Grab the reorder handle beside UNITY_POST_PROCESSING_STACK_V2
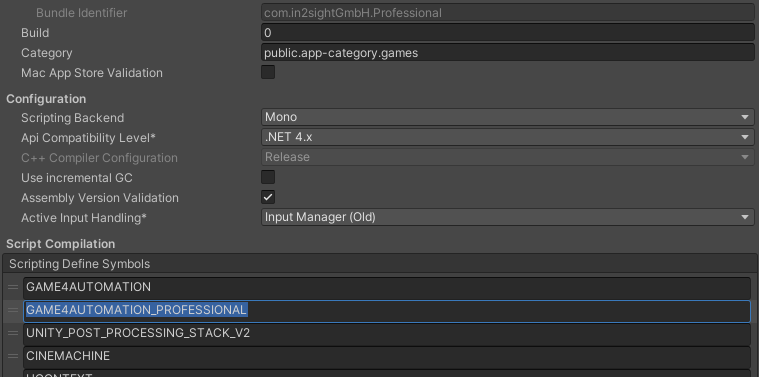Image resolution: width=759 pixels, height=377 pixels. [x=13, y=333]
